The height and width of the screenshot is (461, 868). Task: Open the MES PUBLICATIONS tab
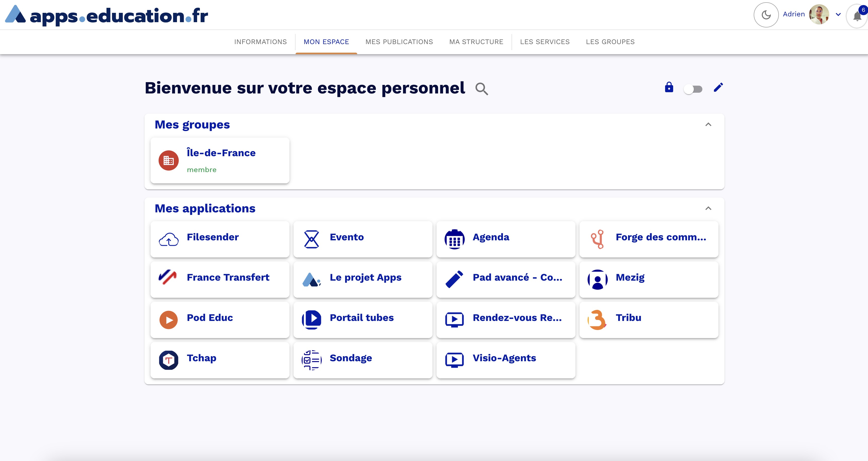tap(399, 42)
